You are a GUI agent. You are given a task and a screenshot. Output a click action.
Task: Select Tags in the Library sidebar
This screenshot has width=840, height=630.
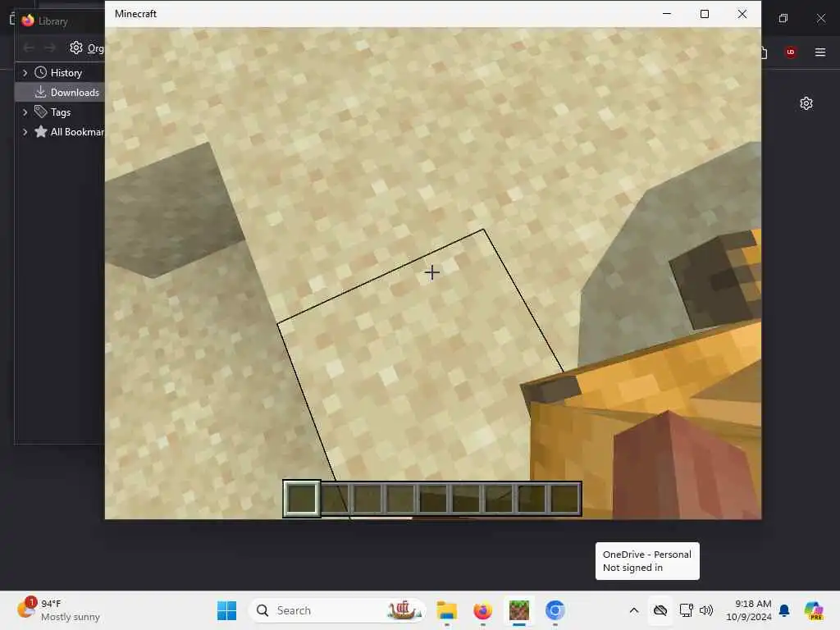pyautogui.click(x=60, y=112)
